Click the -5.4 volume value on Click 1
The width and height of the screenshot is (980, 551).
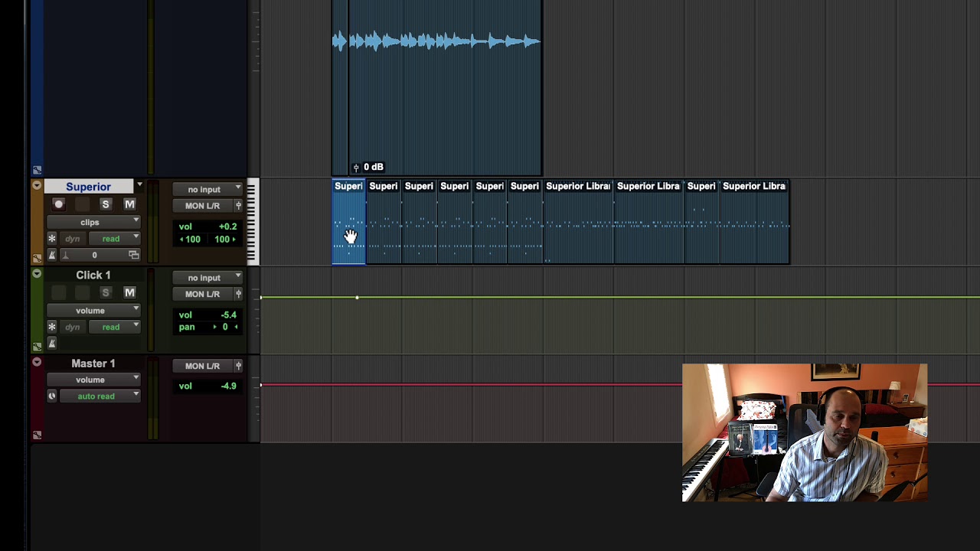tap(228, 315)
